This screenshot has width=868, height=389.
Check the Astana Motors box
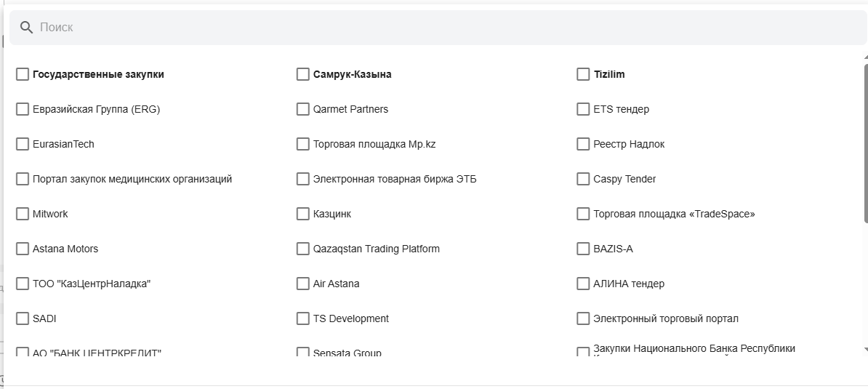[22, 249]
